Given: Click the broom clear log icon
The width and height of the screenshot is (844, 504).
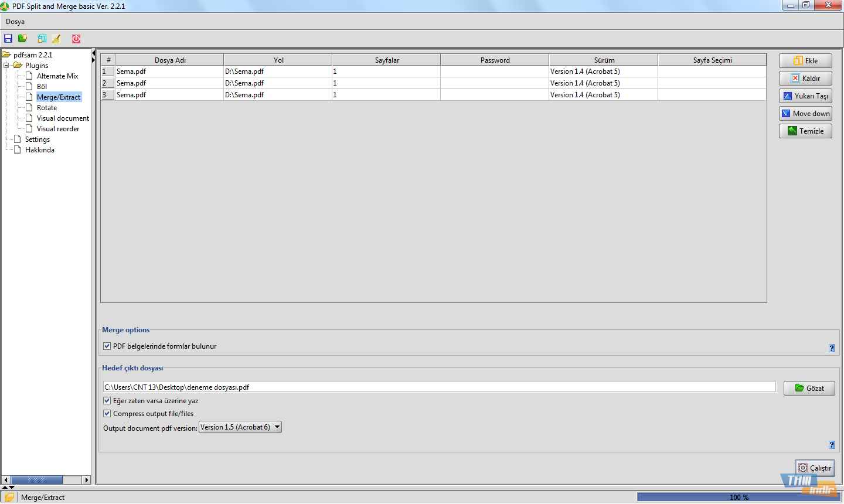Looking at the screenshot, I should click(x=56, y=39).
